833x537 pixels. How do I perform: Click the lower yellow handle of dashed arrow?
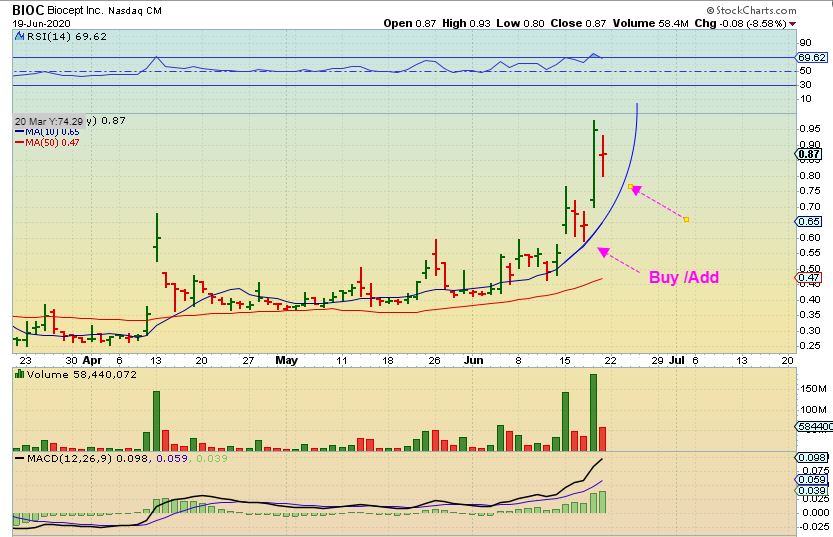pyautogui.click(x=686, y=219)
